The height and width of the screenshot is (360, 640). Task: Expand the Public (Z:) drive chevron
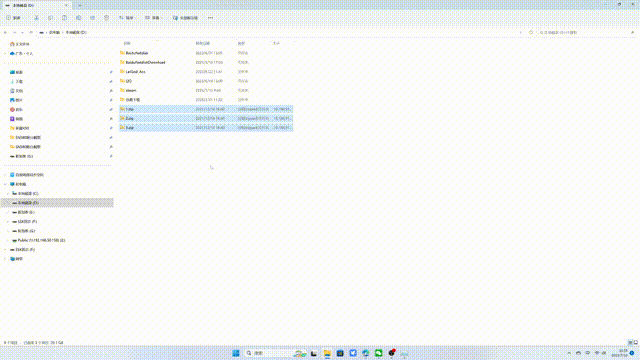point(7,240)
